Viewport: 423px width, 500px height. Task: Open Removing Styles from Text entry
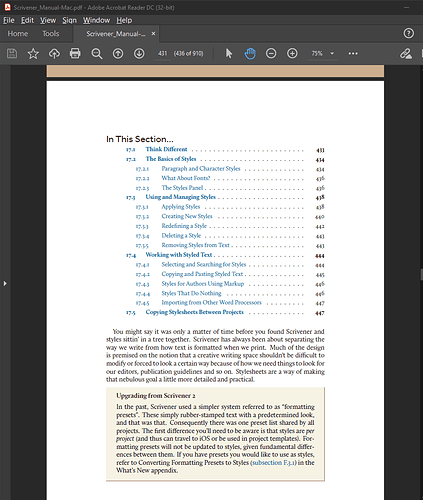195,245
